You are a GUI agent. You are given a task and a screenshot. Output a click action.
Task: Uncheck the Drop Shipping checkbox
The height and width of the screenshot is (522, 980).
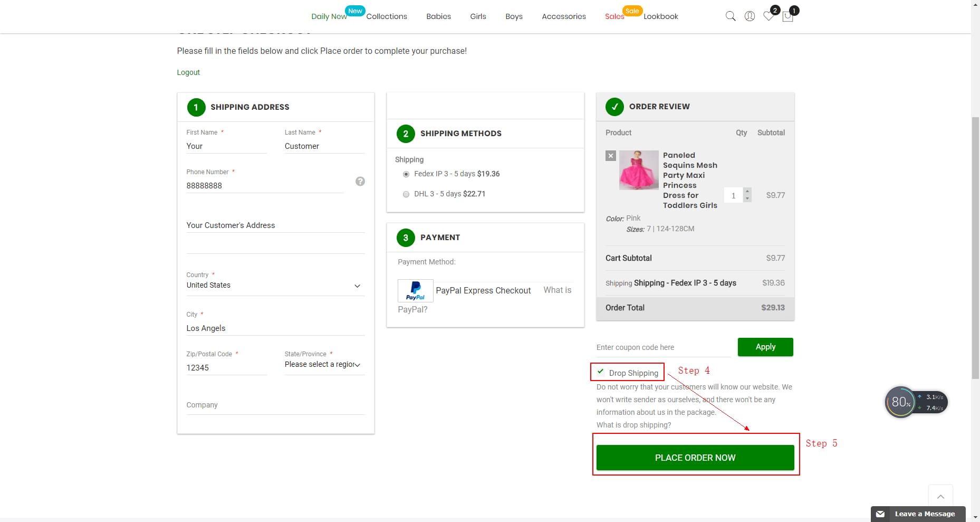point(600,371)
